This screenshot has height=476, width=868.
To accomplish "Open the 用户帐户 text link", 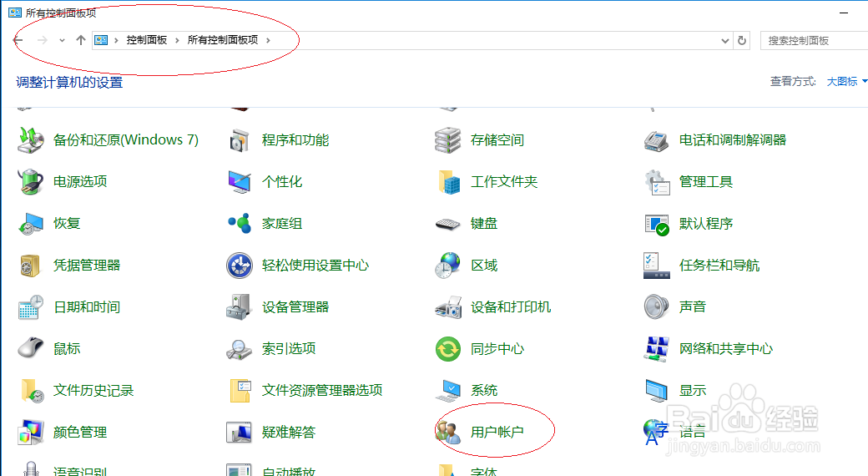I will tap(497, 432).
